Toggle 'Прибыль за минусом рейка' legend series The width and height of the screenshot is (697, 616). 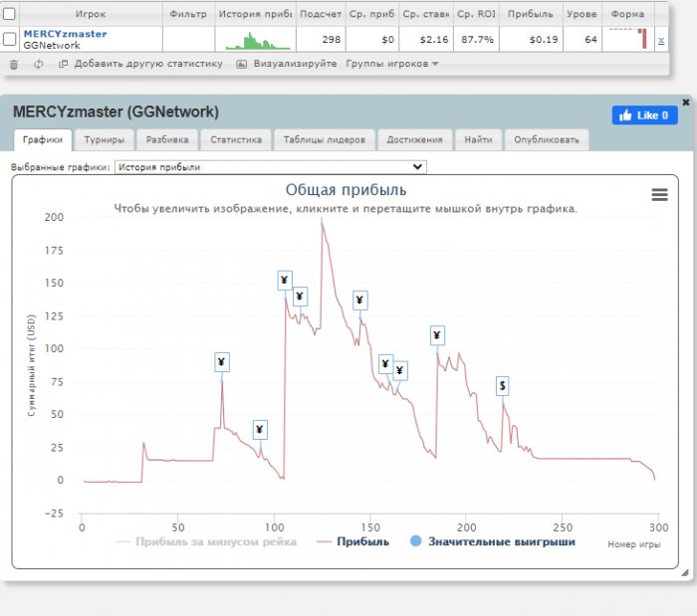coord(205,542)
